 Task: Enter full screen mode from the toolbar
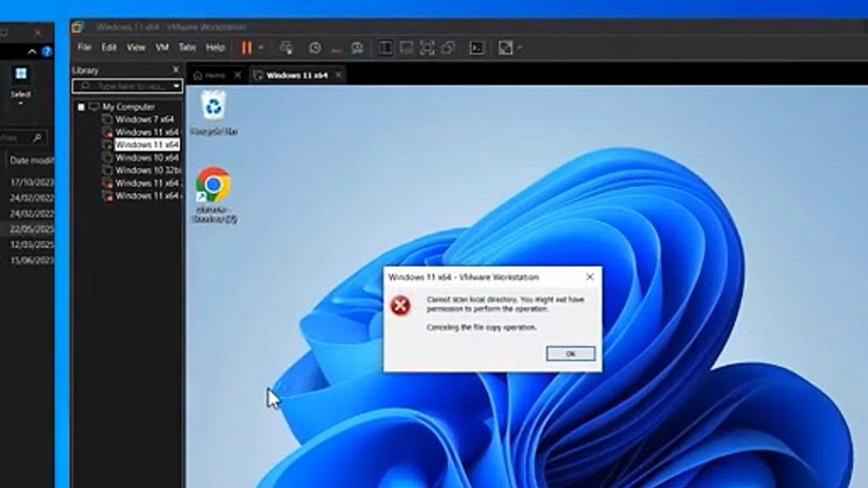(x=427, y=47)
